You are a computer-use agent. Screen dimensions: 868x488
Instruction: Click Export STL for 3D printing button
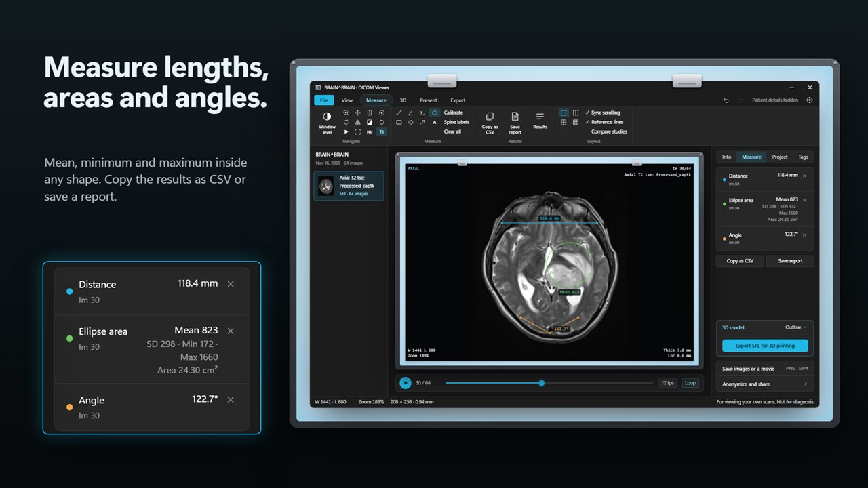(x=765, y=346)
